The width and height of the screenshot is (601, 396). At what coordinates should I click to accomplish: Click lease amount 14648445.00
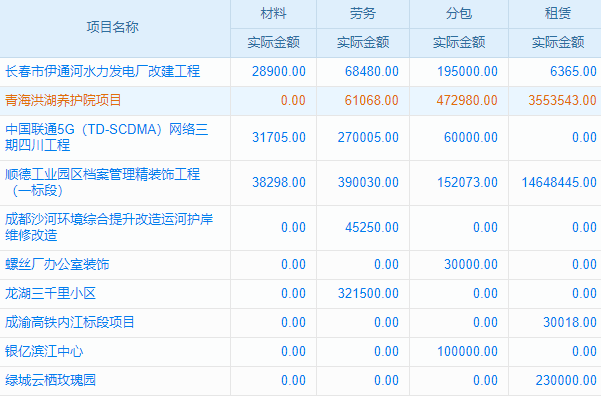click(x=559, y=182)
